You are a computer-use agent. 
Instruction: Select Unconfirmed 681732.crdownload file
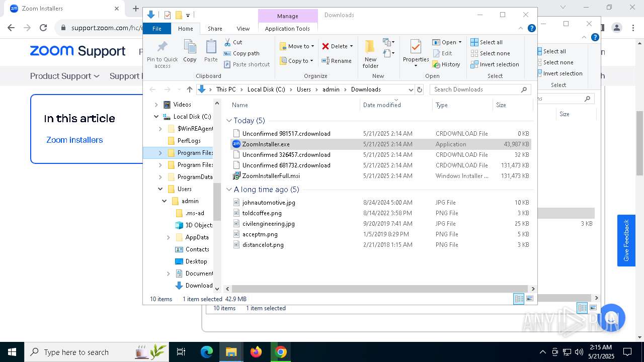(x=380, y=165)
